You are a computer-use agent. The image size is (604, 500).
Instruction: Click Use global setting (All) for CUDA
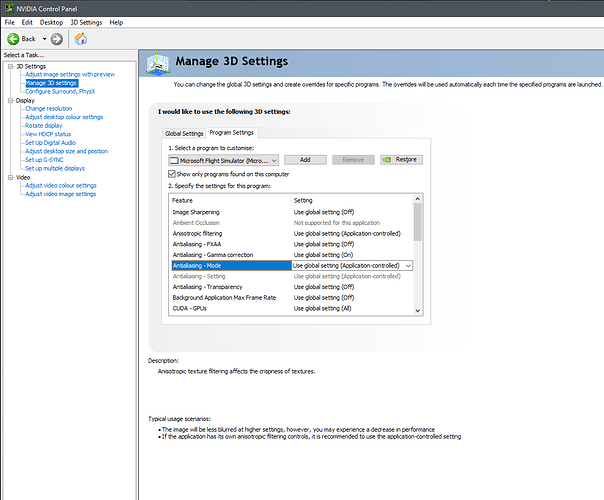coord(322,309)
